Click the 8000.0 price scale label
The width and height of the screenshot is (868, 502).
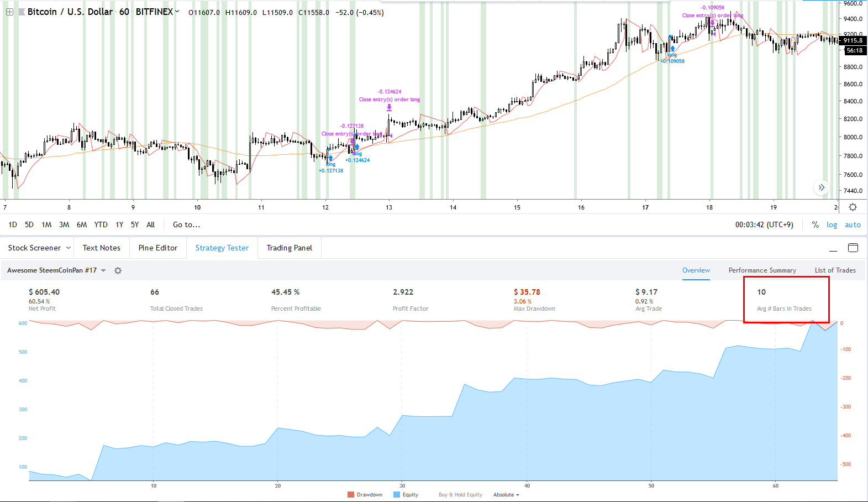(853, 137)
